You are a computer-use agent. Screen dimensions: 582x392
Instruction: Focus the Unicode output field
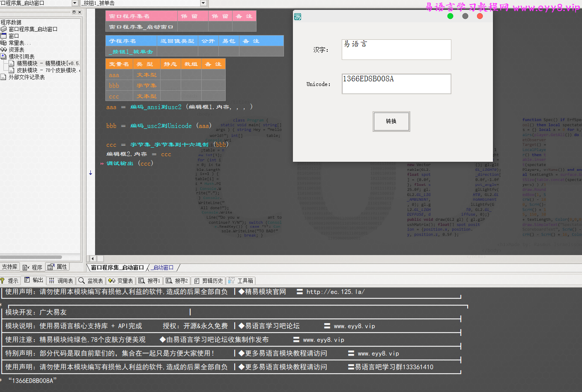[x=397, y=84]
